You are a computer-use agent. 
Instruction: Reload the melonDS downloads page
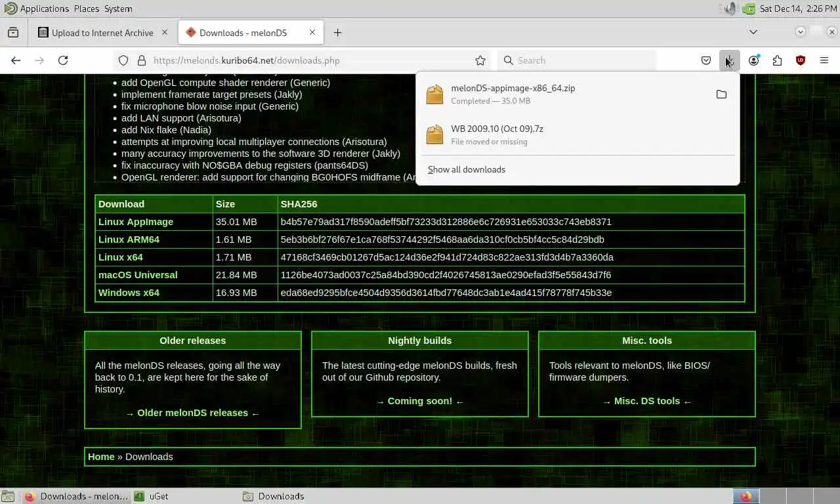tap(63, 60)
